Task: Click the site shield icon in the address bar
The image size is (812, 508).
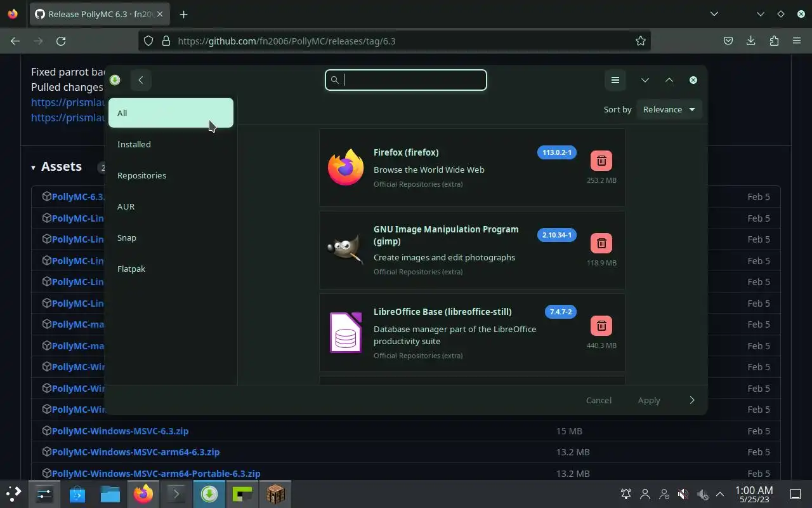Action: click(x=148, y=41)
